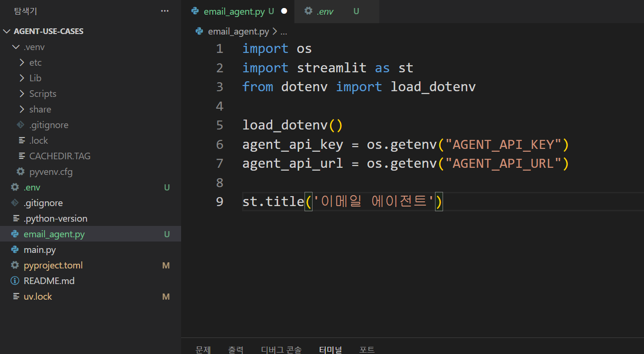Click the info icon beside README.md

tap(15, 281)
